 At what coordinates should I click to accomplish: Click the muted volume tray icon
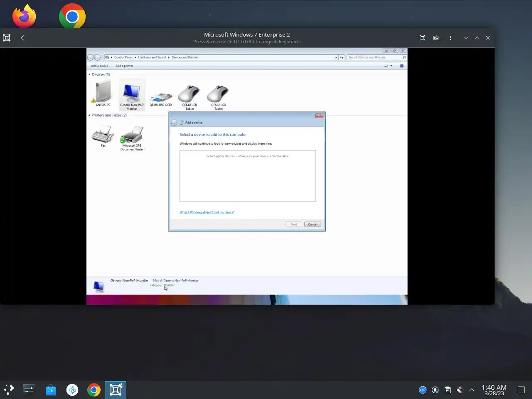pos(460,390)
